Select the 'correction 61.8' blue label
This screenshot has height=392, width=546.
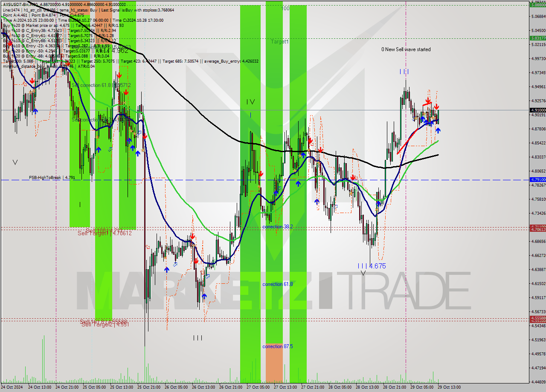(278, 284)
